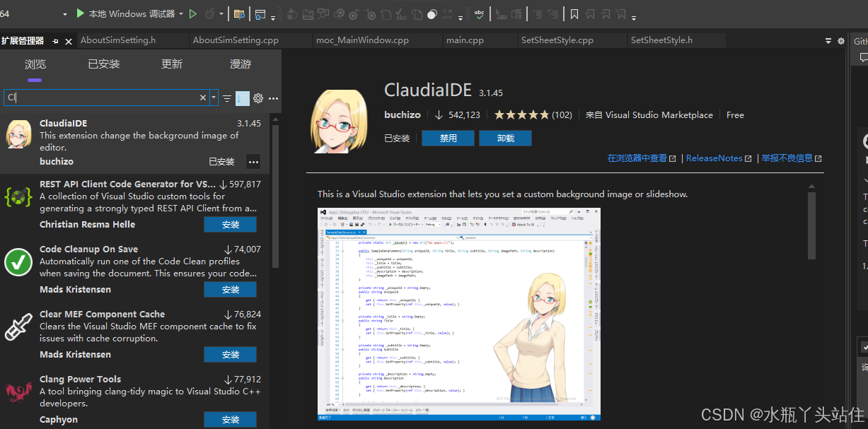Click the gear icon at tab strip end
Image resolution: width=868 pixels, height=429 pixels.
[841, 41]
